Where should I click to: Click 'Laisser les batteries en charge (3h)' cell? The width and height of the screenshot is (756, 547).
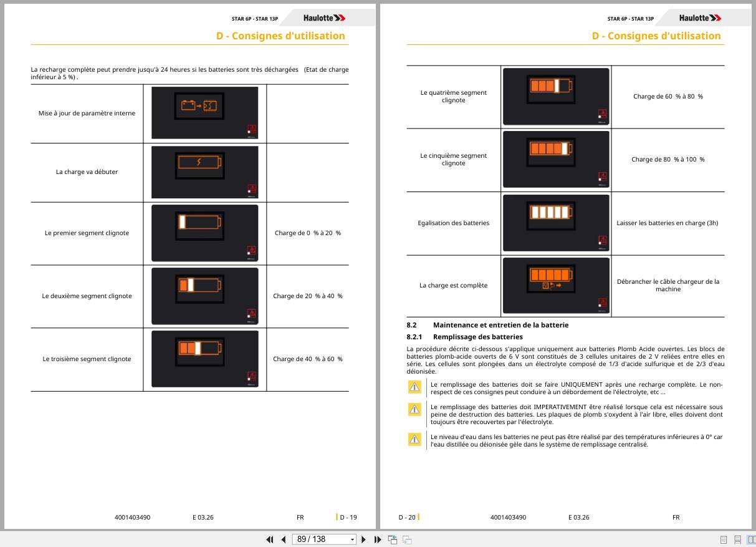point(668,223)
